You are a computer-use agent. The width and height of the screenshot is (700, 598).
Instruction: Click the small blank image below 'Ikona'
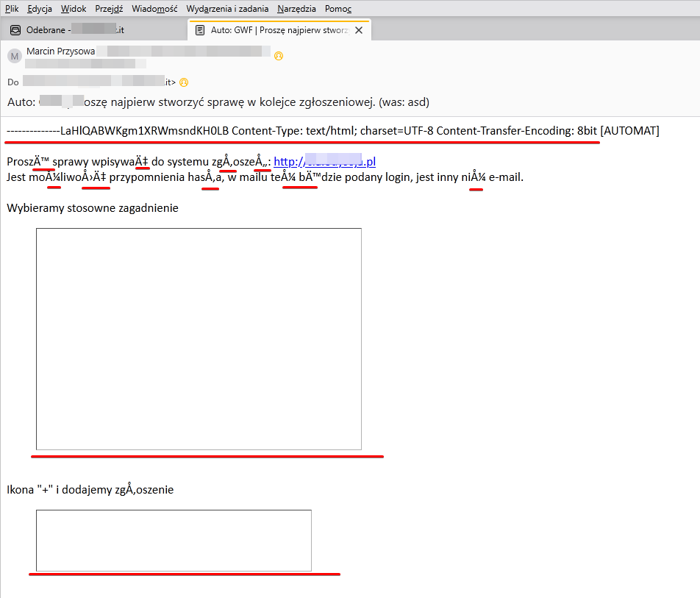tap(174, 540)
